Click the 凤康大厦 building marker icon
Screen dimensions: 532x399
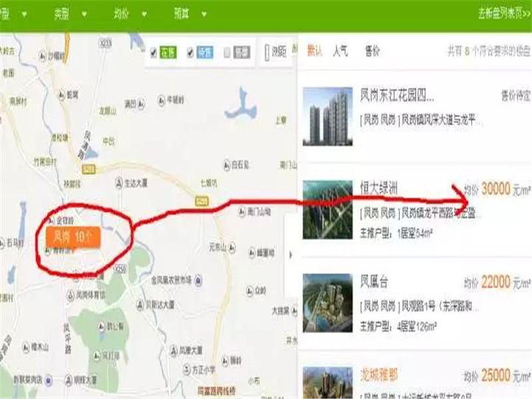coord(174,350)
